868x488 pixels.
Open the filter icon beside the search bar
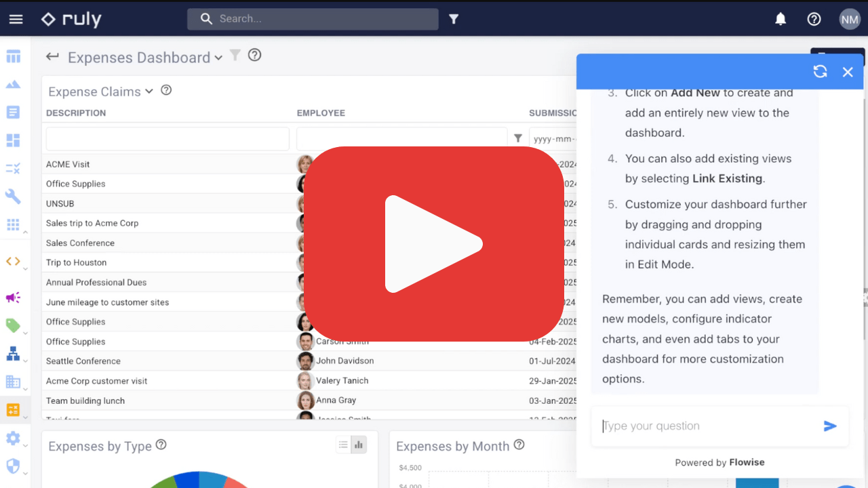coord(454,19)
